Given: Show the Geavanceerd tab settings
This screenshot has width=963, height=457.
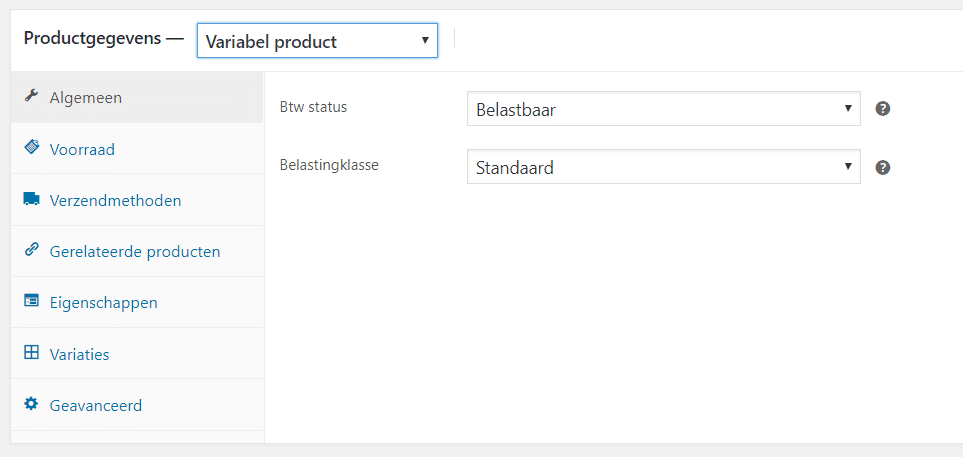Looking at the screenshot, I should [x=138, y=405].
